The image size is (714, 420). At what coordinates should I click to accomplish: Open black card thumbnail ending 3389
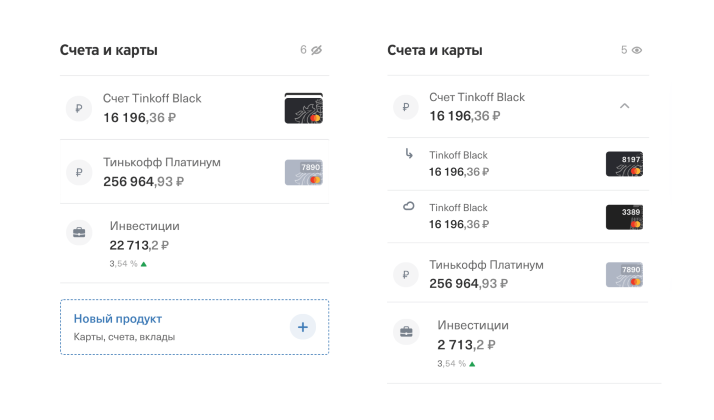(624, 217)
